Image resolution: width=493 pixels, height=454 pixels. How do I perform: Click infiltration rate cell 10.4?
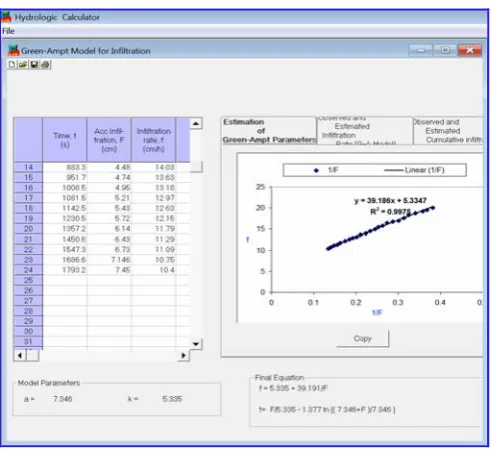click(x=154, y=270)
